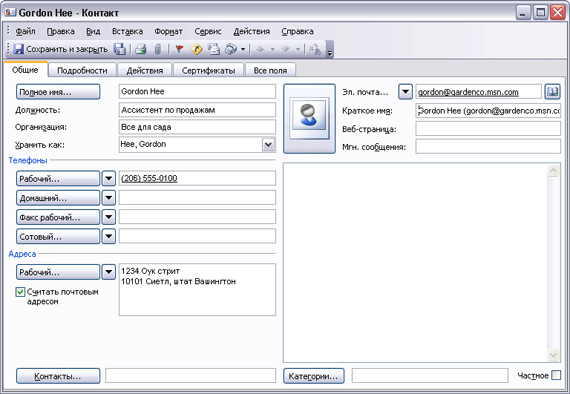The height and width of the screenshot is (394, 570).
Task: Click the Организация input field
Action: pos(197,127)
